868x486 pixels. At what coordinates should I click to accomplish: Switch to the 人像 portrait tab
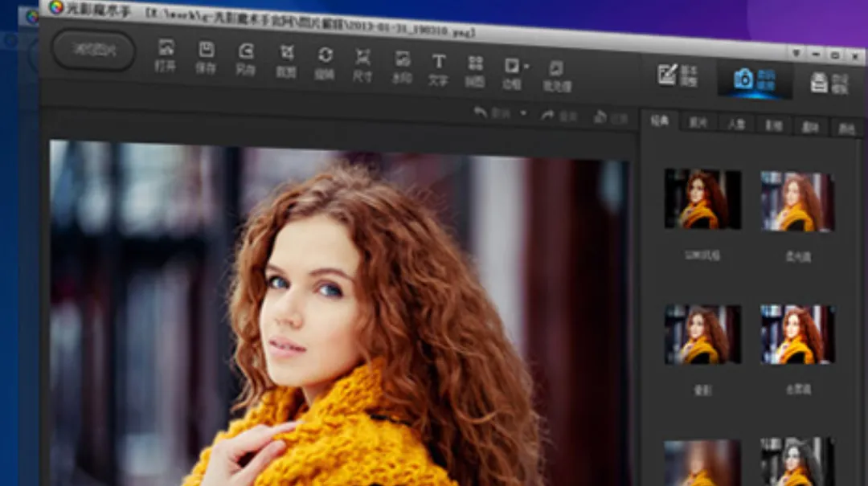(x=736, y=124)
